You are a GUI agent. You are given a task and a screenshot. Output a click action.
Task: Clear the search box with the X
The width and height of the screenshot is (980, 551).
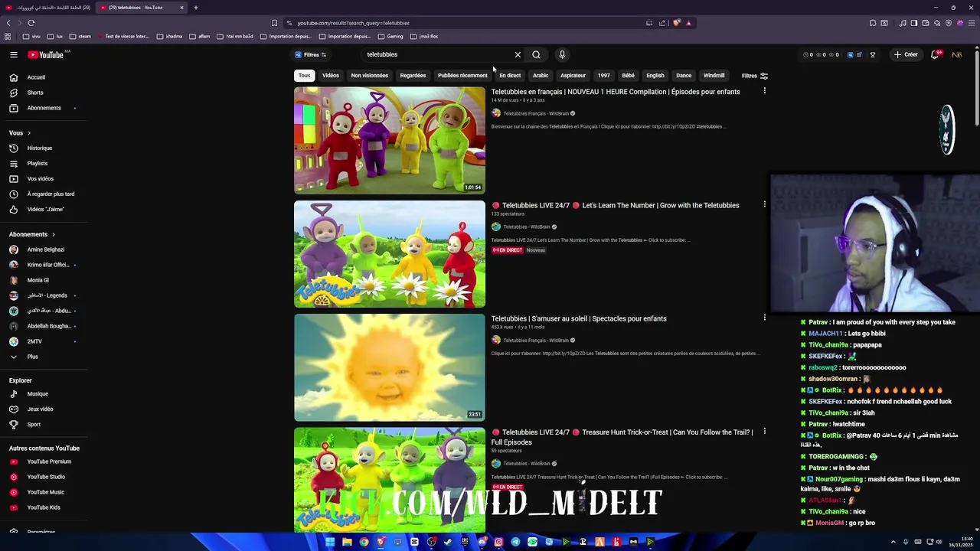(518, 54)
